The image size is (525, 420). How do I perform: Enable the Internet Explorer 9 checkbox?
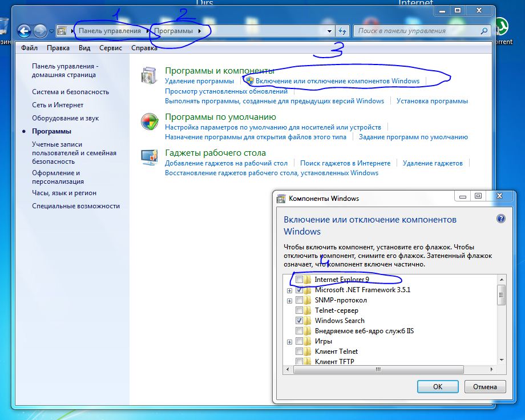(300, 280)
